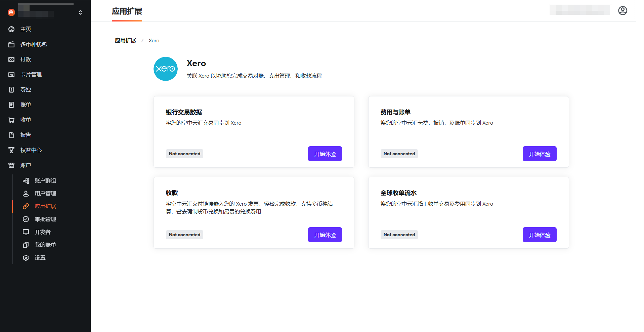Open 多币种钱包 wallet icon
The image size is (644, 332).
[11, 44]
